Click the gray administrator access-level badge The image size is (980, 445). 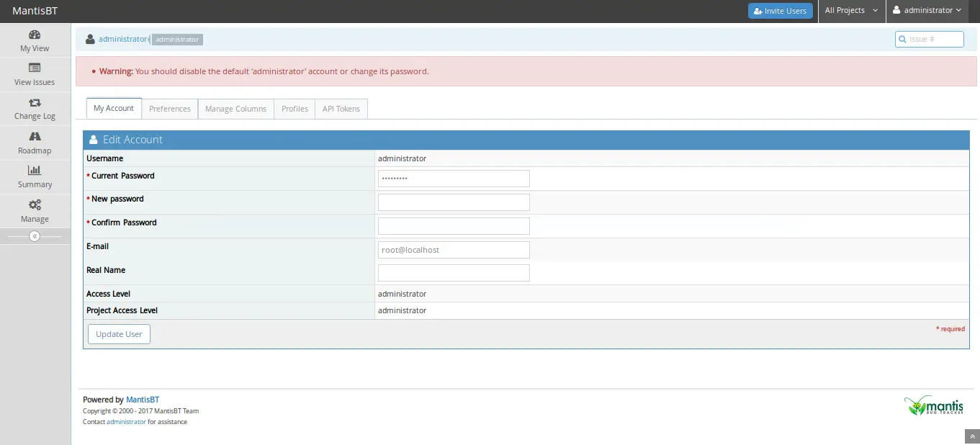(177, 40)
